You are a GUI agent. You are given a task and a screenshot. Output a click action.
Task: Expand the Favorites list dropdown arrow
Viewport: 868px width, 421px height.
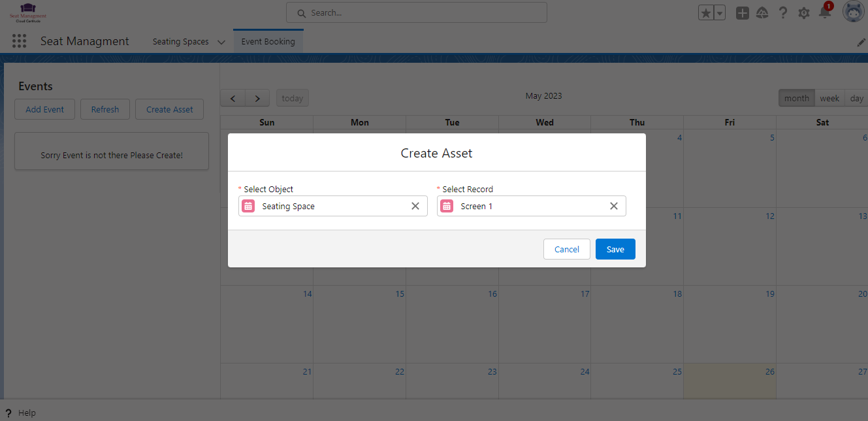pyautogui.click(x=720, y=13)
